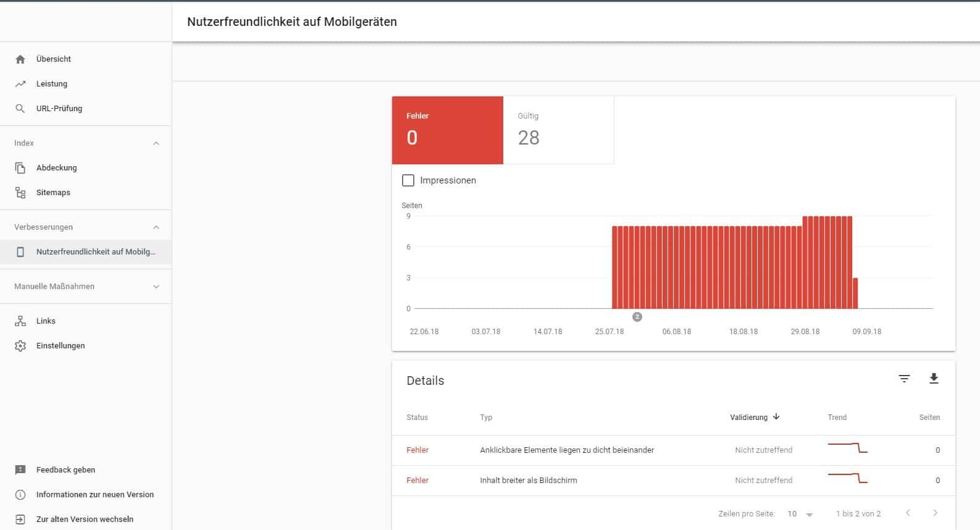
Task: Click the Übersicht home icon
Action: tap(20, 59)
